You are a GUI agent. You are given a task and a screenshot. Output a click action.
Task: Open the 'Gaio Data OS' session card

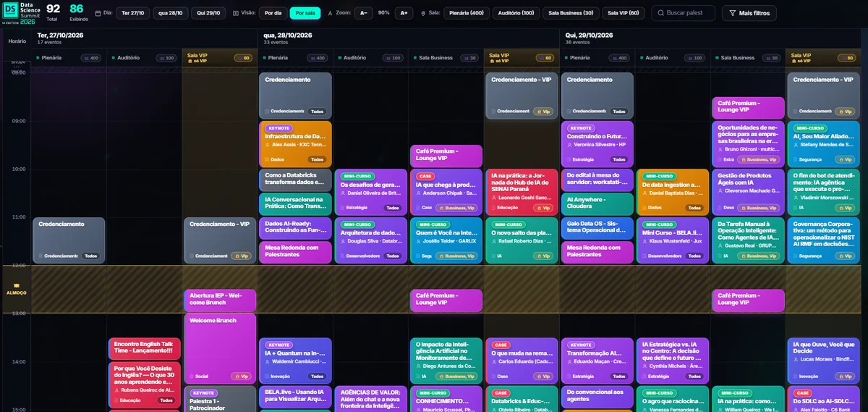[x=597, y=227]
